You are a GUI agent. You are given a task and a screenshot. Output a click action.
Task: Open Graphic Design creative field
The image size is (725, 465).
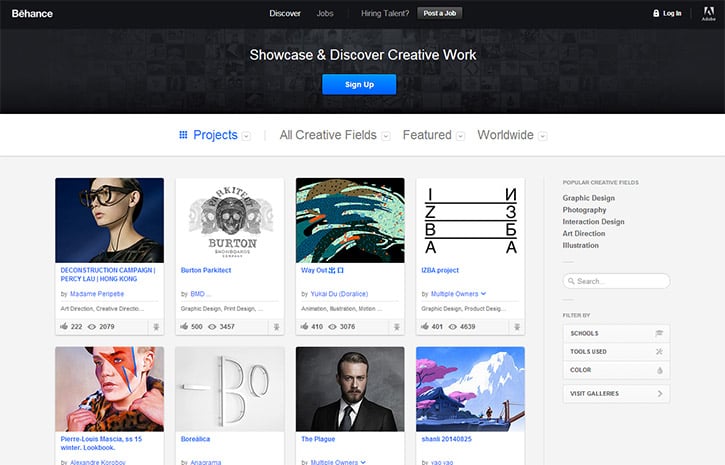589,198
